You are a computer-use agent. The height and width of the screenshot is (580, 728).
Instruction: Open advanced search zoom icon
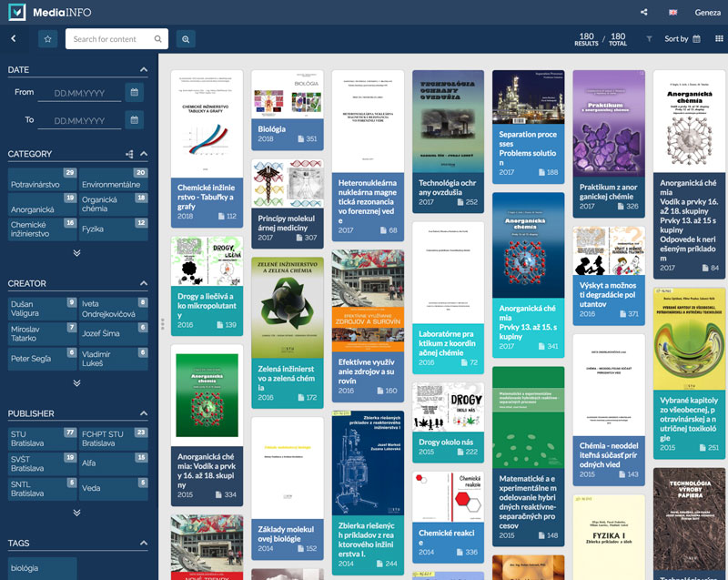coord(186,39)
